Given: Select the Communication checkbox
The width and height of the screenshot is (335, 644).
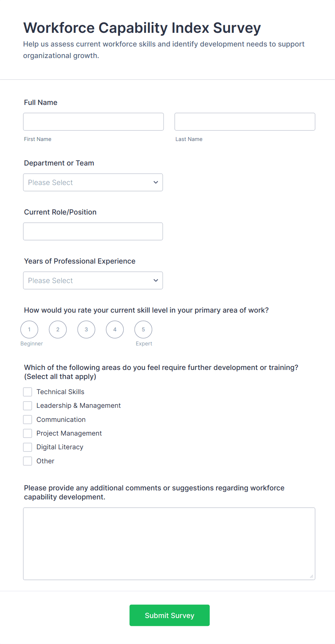Looking at the screenshot, I should [27, 419].
